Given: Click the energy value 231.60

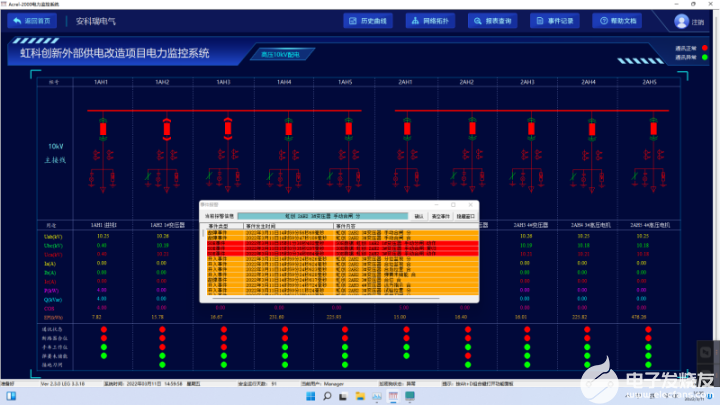Looking at the screenshot, I should point(276,317).
